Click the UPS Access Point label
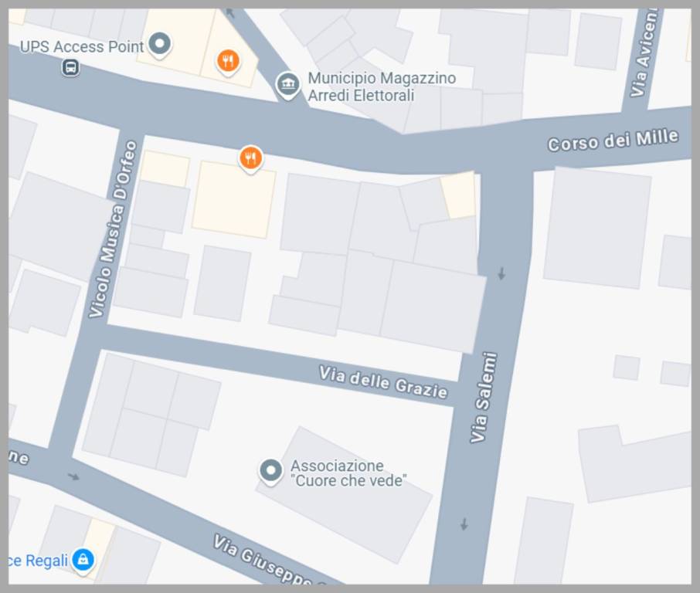700x593 pixels. [x=82, y=47]
